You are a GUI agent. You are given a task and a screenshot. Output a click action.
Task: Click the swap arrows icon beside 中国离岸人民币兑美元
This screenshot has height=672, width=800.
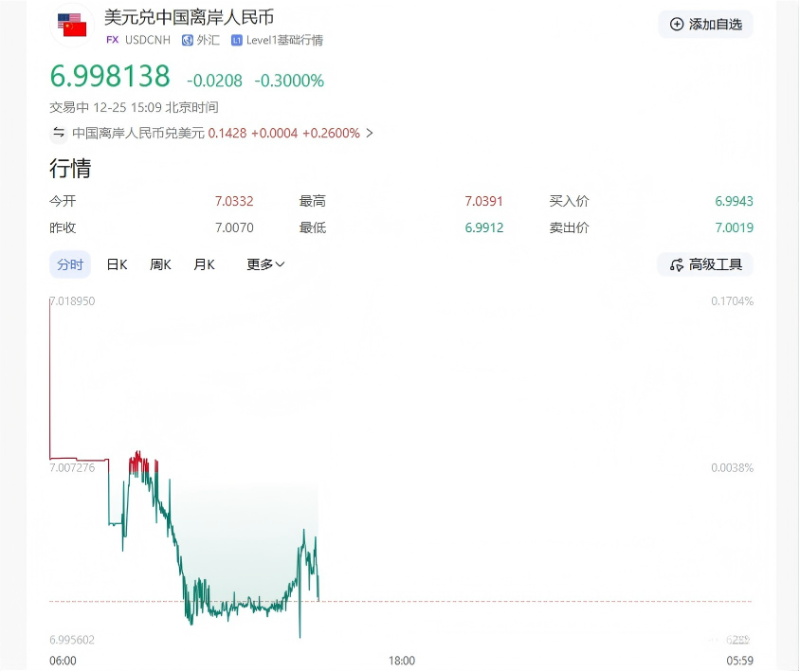pyautogui.click(x=59, y=133)
